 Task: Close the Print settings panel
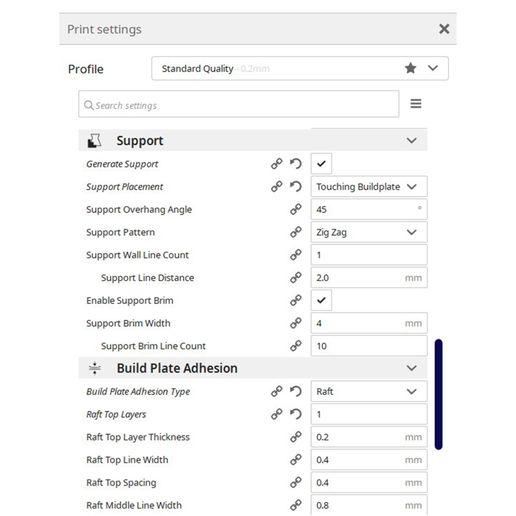tap(444, 29)
